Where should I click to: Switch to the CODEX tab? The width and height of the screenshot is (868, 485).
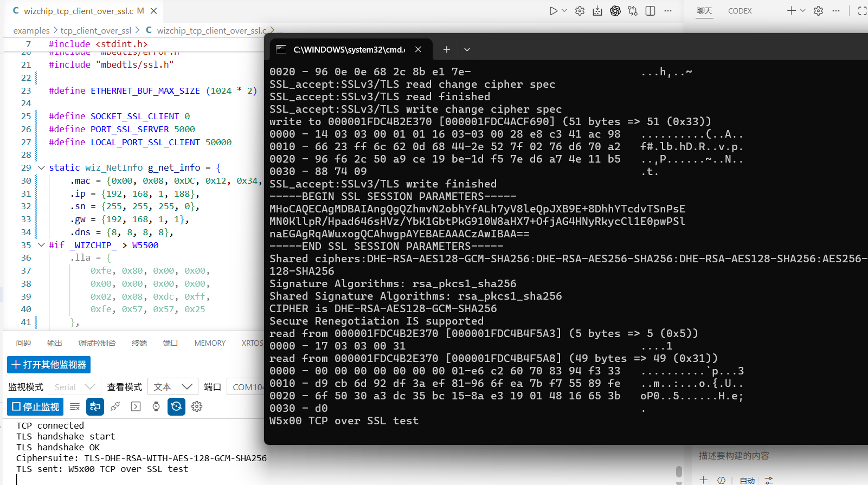point(740,11)
